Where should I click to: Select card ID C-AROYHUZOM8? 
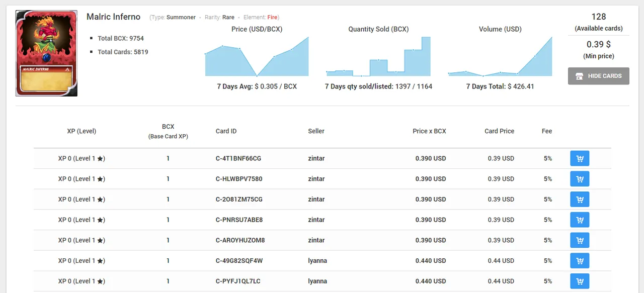(240, 240)
